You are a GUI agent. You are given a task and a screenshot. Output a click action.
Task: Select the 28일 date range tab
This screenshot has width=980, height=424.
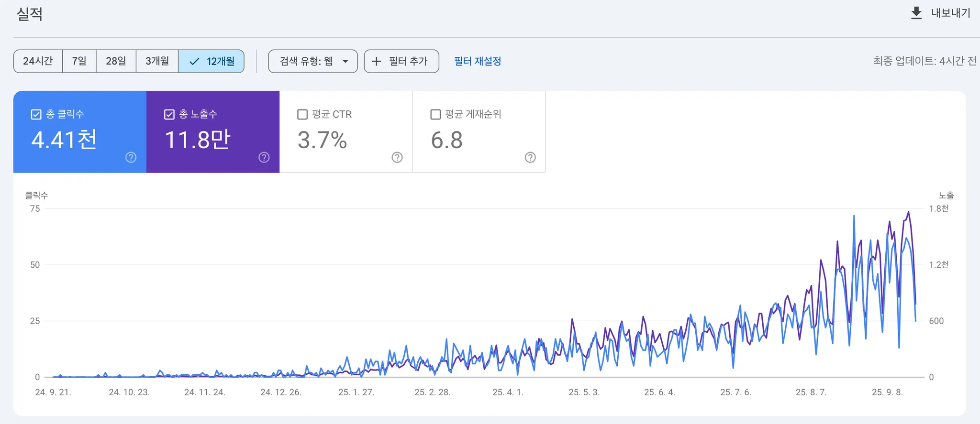click(116, 61)
